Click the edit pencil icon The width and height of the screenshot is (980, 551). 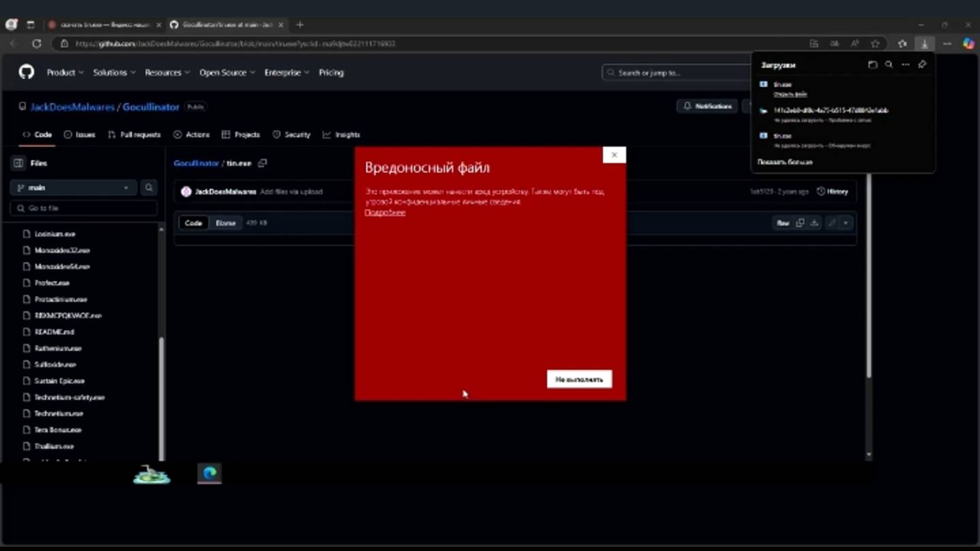click(x=832, y=223)
